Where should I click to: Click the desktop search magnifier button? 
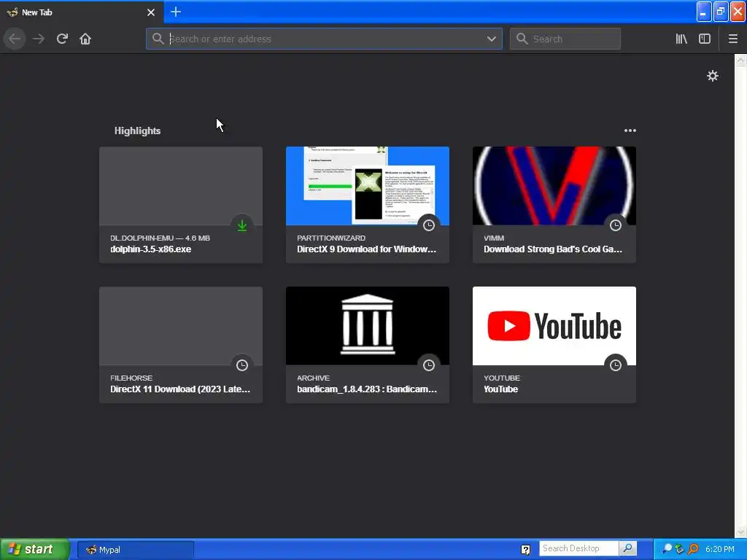coord(628,548)
